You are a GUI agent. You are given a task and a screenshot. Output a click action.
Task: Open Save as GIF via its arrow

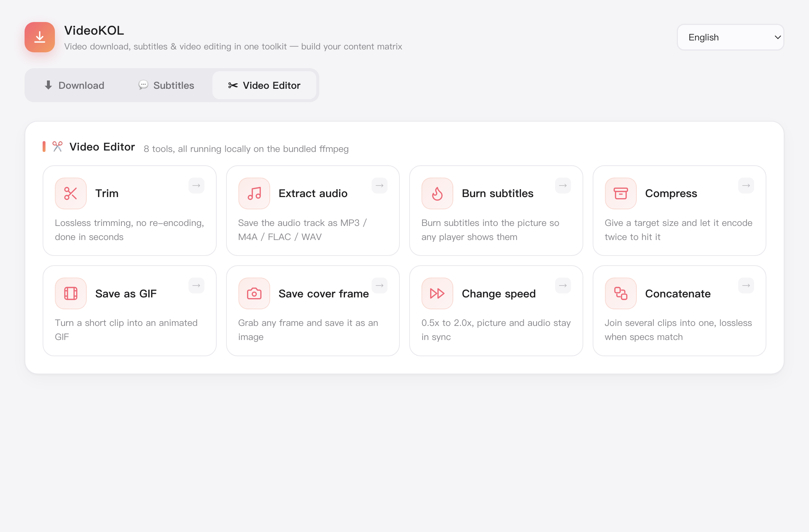(x=196, y=285)
